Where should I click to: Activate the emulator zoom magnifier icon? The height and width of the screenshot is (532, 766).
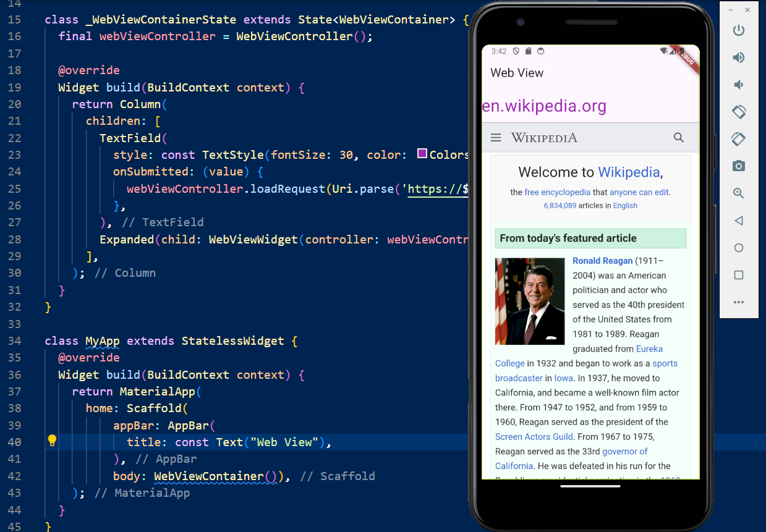[x=738, y=193]
